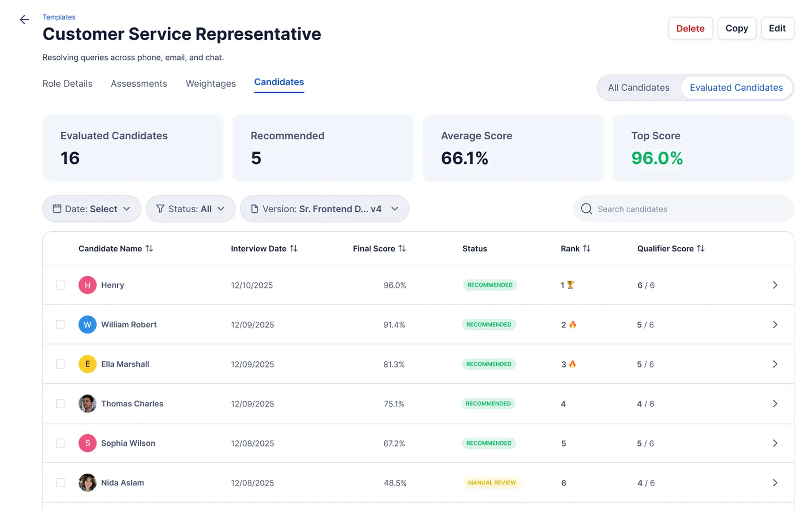Switch to the Assessments tab
This screenshot has width=812, height=510.
139,84
